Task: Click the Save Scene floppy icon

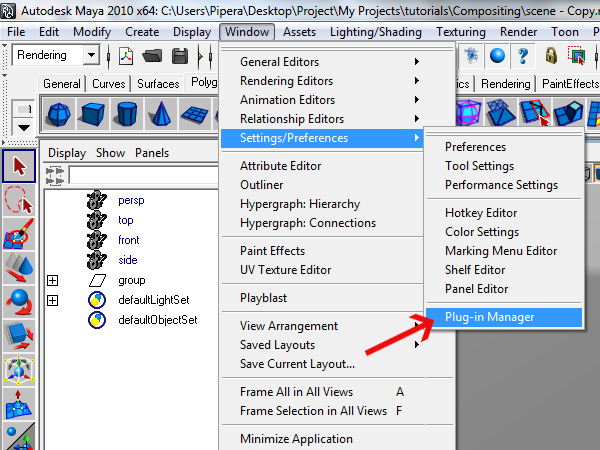Action: pyautogui.click(x=180, y=56)
